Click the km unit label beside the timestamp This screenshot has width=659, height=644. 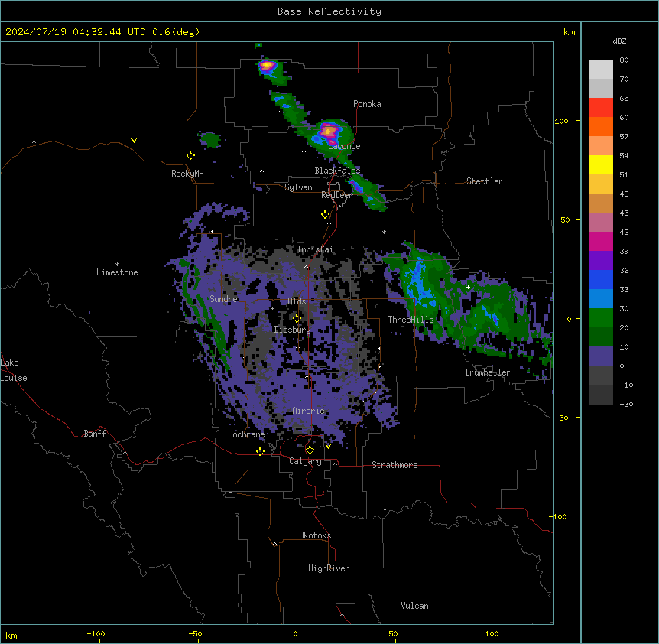point(570,32)
